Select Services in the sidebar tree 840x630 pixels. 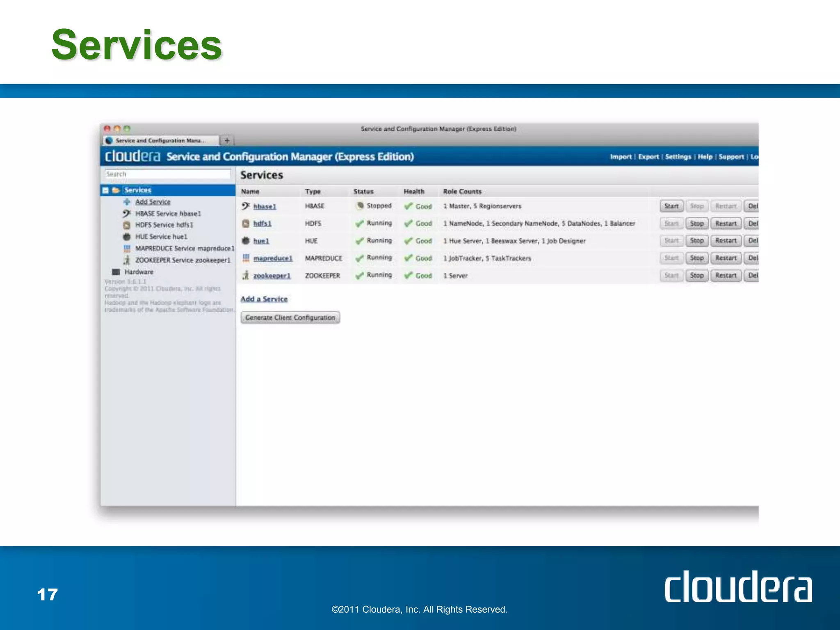point(138,190)
